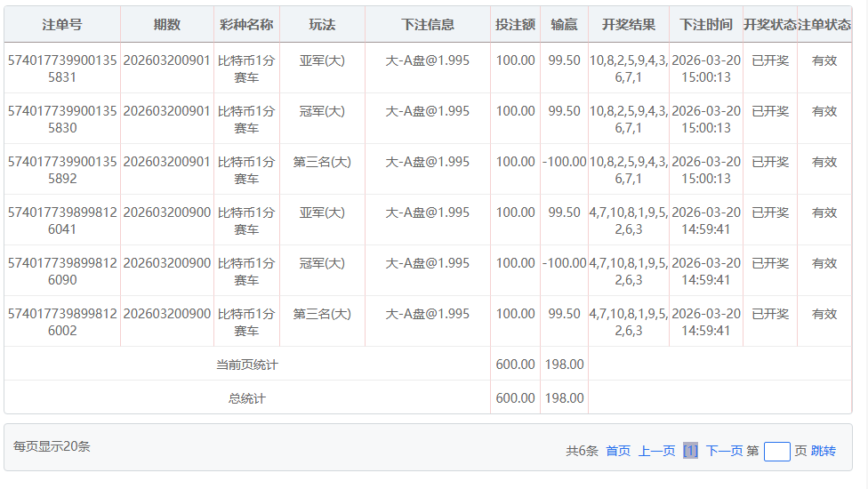Select order number ending in 5831
The width and height of the screenshot is (868, 489).
[61, 68]
